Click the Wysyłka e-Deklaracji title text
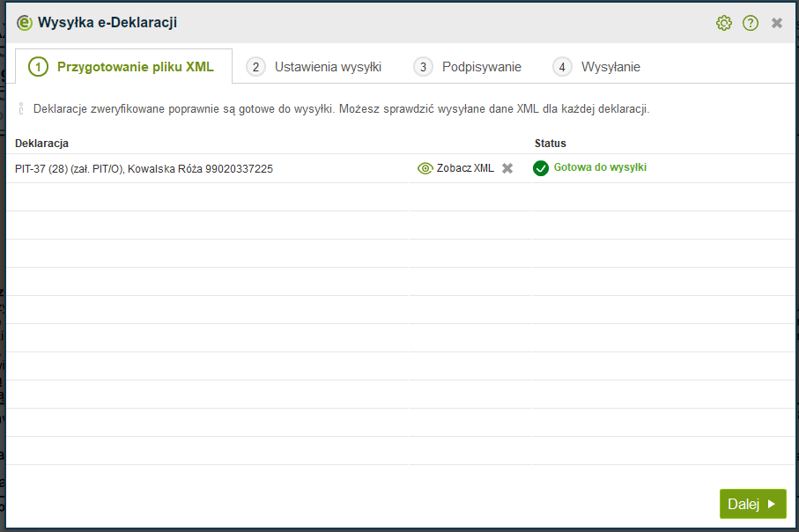The image size is (799, 532). point(107,23)
